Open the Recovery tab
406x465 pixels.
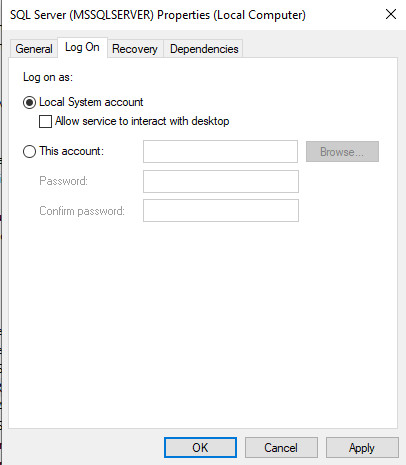pos(135,49)
